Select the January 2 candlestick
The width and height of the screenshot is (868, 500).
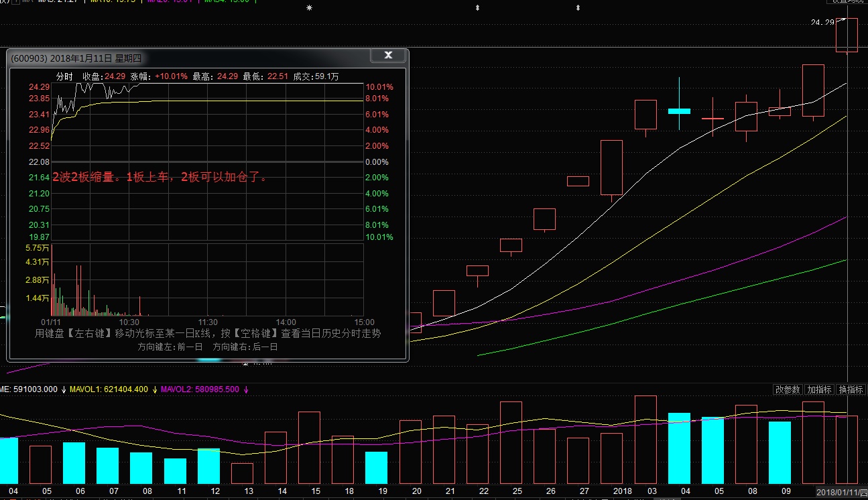[x=611, y=167]
